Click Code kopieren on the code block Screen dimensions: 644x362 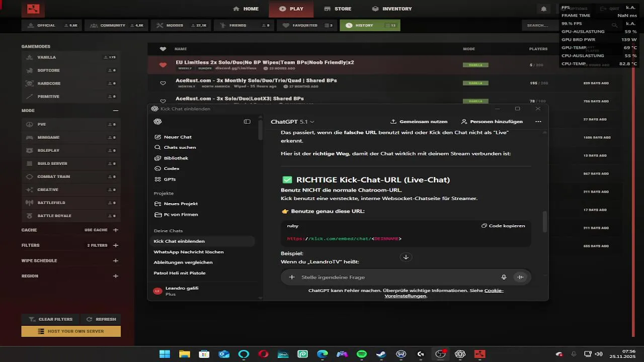pyautogui.click(x=503, y=226)
